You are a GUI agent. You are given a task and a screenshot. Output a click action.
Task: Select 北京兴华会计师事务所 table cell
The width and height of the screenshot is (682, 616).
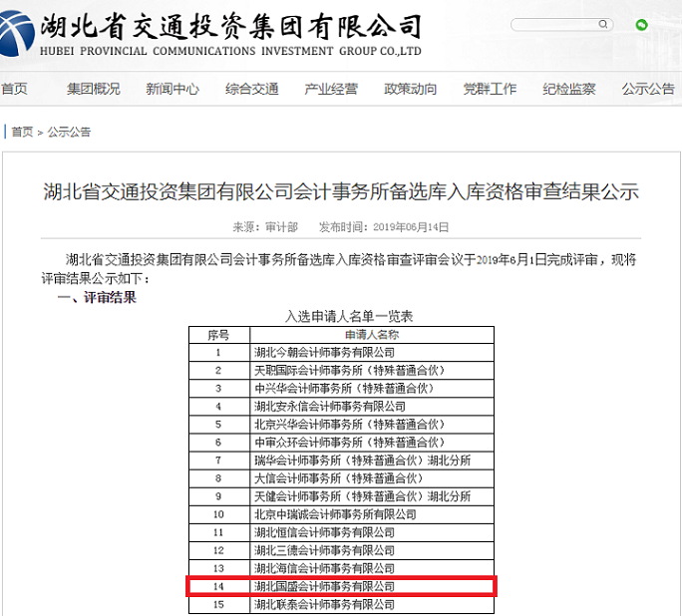coord(372,425)
